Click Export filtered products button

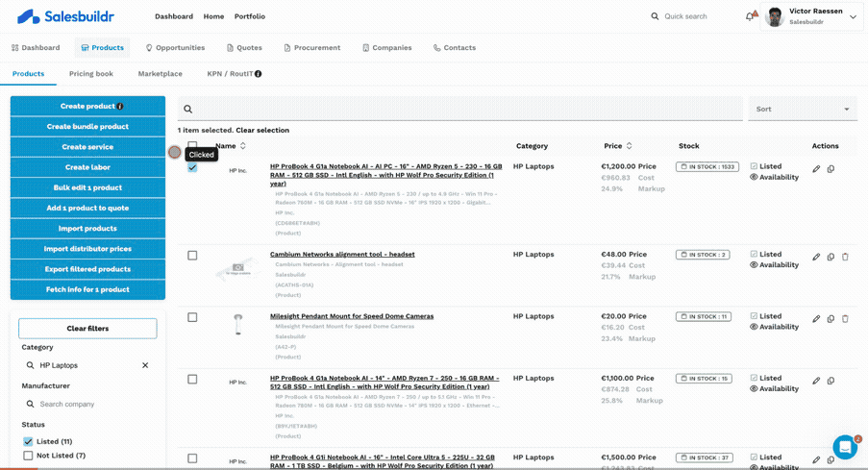point(87,269)
